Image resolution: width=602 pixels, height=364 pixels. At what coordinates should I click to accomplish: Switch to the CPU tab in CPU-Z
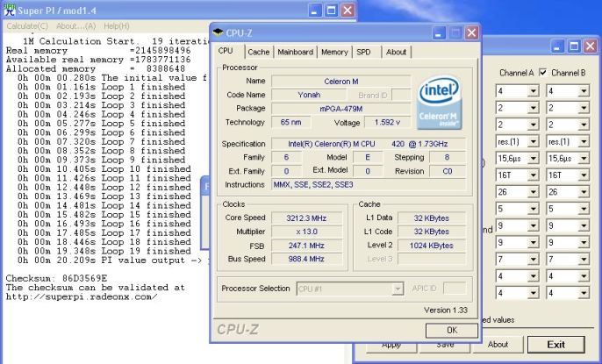[226, 51]
